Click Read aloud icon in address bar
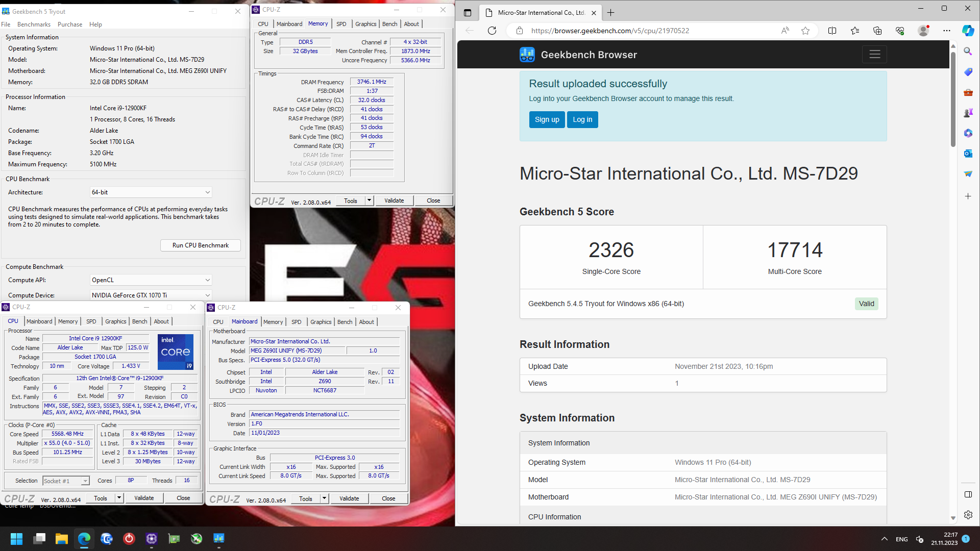The height and width of the screenshot is (551, 980). coord(785,31)
